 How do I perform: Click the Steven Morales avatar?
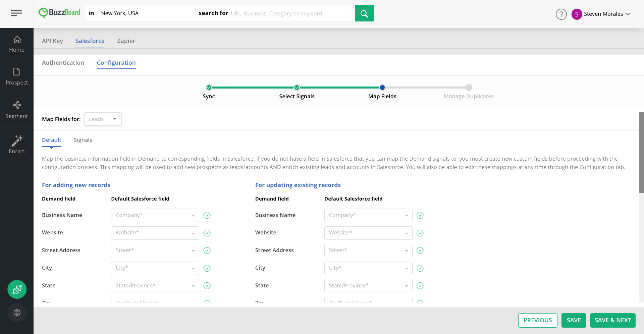(577, 14)
